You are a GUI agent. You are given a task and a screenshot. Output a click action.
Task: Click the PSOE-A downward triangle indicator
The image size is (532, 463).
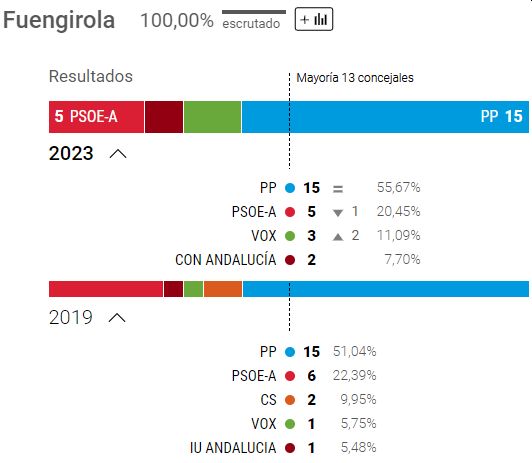[338, 213]
